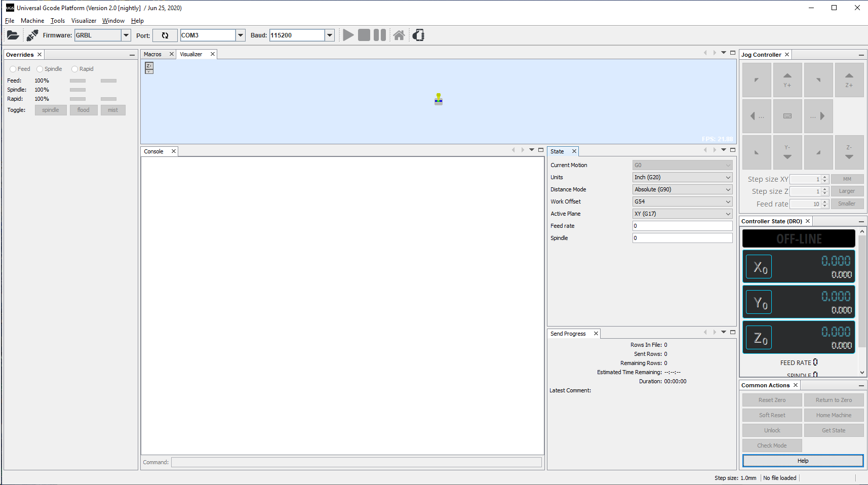
Task: Switch to the Macros tab
Action: [x=152, y=54]
